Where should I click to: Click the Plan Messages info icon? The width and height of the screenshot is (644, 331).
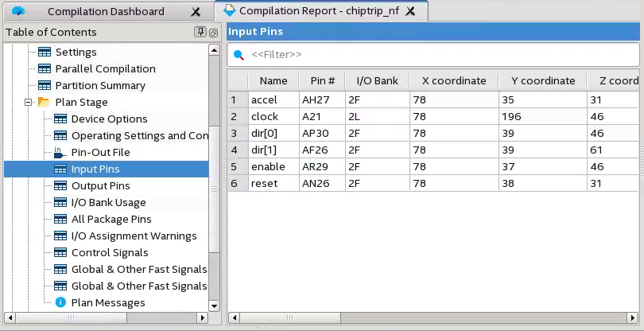[x=60, y=302]
